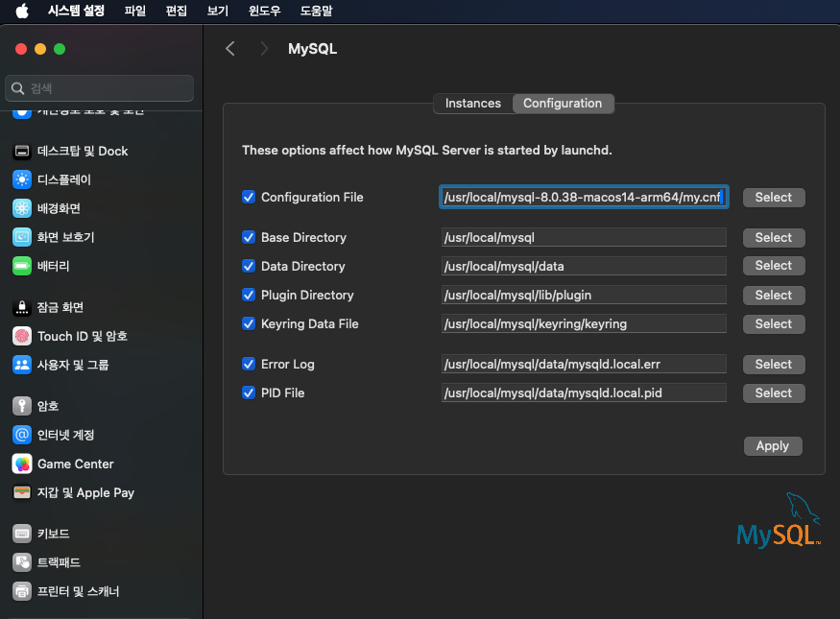Click the Desktop & Dock sidebar icon

point(22,151)
